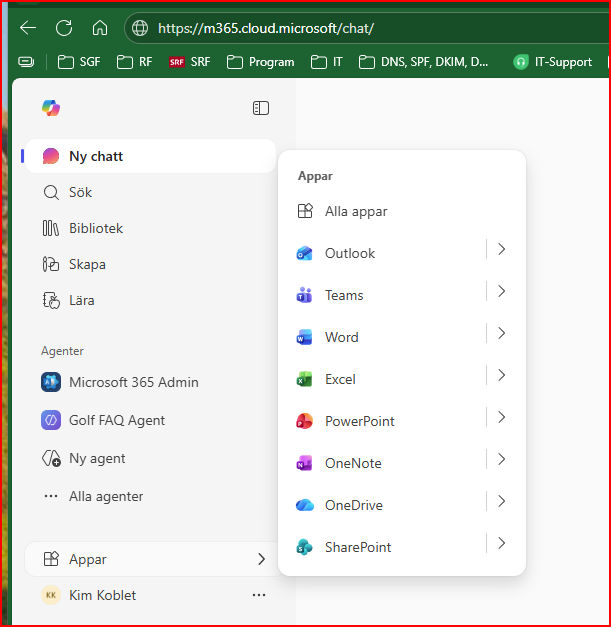This screenshot has height=627, width=611.
Task: Open the SRF bookmark
Action: [190, 62]
